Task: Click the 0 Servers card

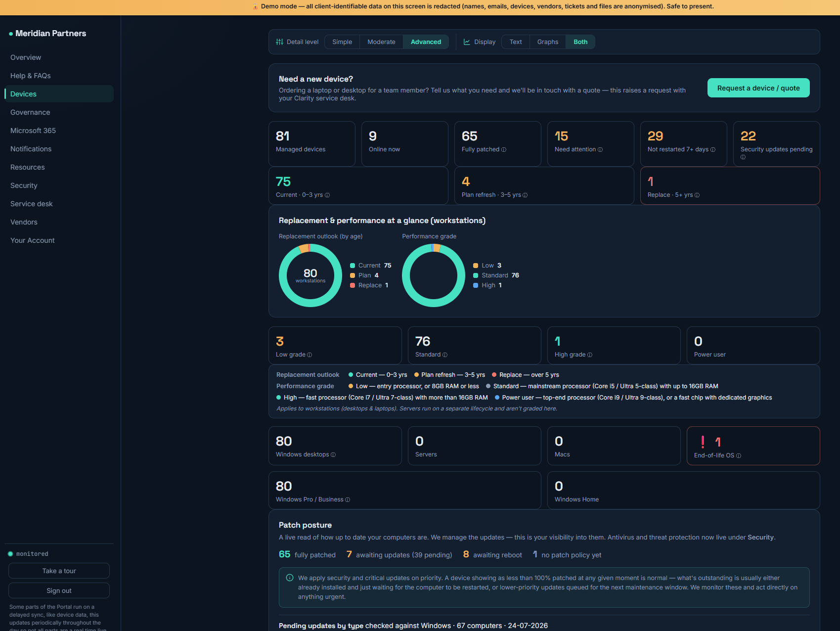Action: pyautogui.click(x=475, y=446)
